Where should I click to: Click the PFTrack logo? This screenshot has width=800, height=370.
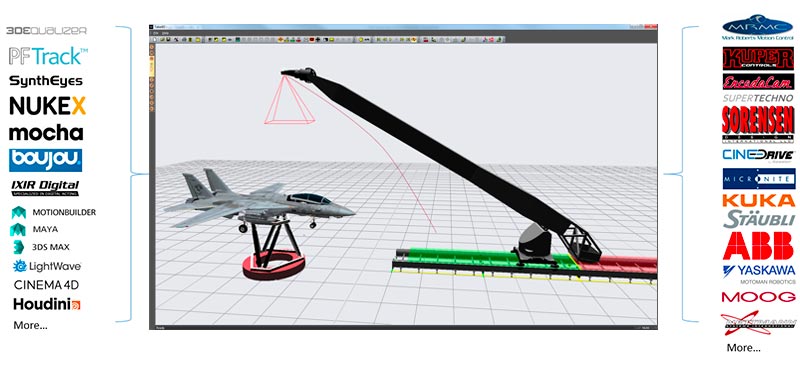pyautogui.click(x=48, y=56)
